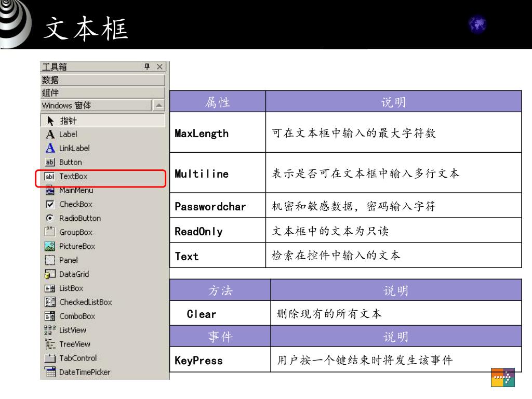Screen dimensions: 532x399
Task: Click description 删除现有的所有文本
Action: [x=329, y=313]
